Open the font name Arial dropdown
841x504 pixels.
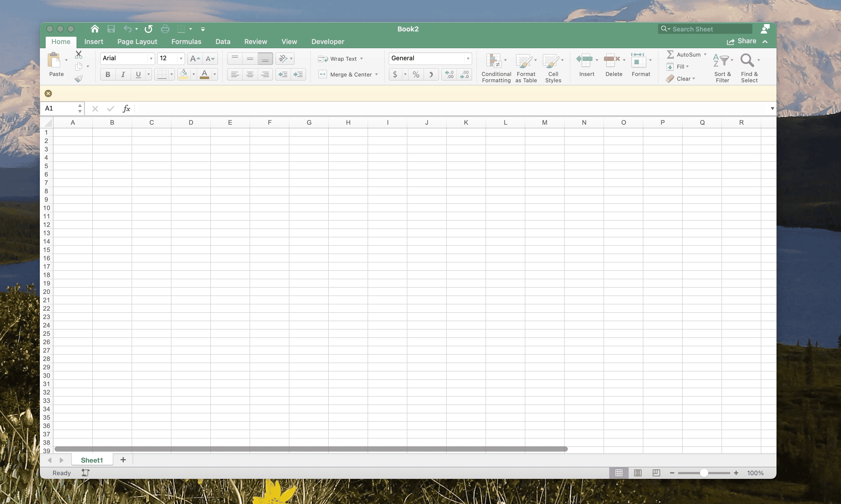(151, 58)
